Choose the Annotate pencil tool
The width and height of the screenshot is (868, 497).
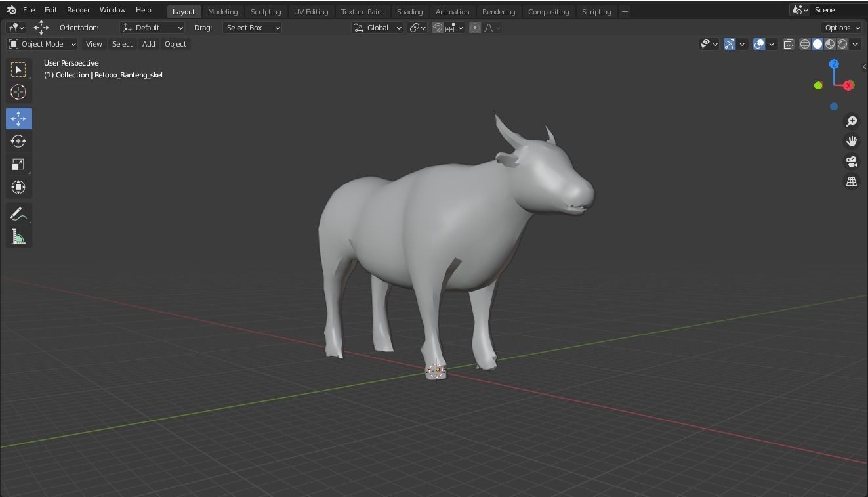[x=18, y=214]
